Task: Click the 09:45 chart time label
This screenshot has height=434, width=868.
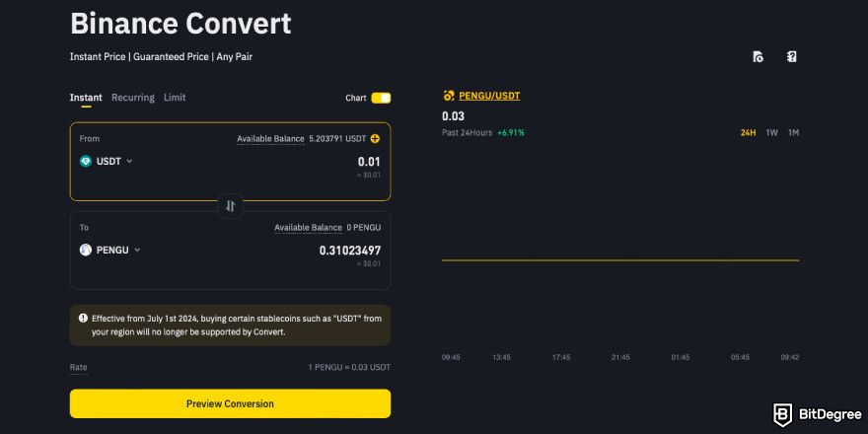Action: 451,358
